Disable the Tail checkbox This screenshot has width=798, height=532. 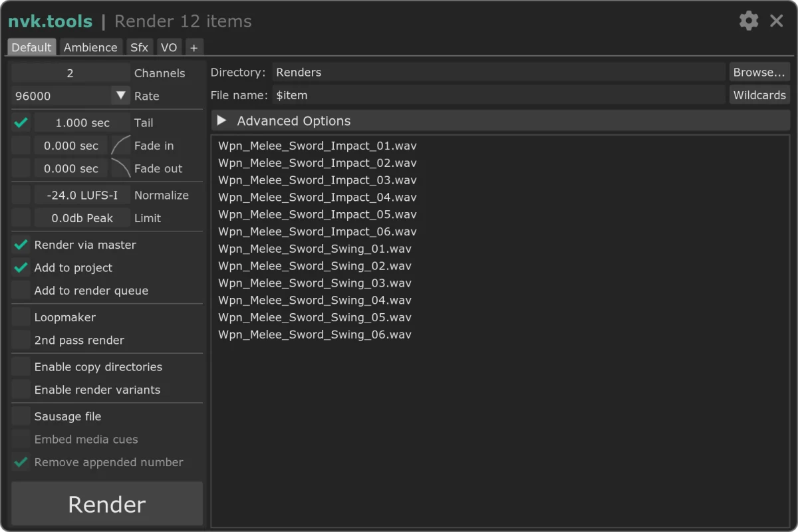coord(21,122)
